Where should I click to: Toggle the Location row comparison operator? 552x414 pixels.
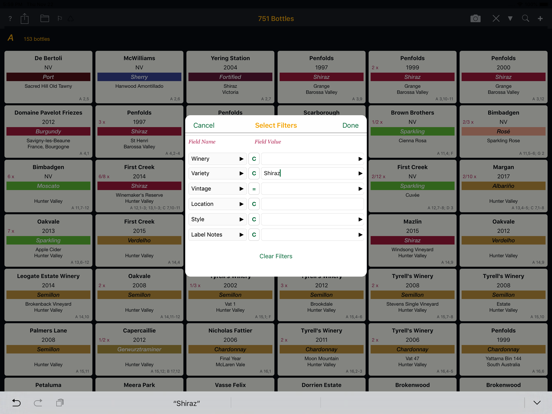(x=254, y=204)
